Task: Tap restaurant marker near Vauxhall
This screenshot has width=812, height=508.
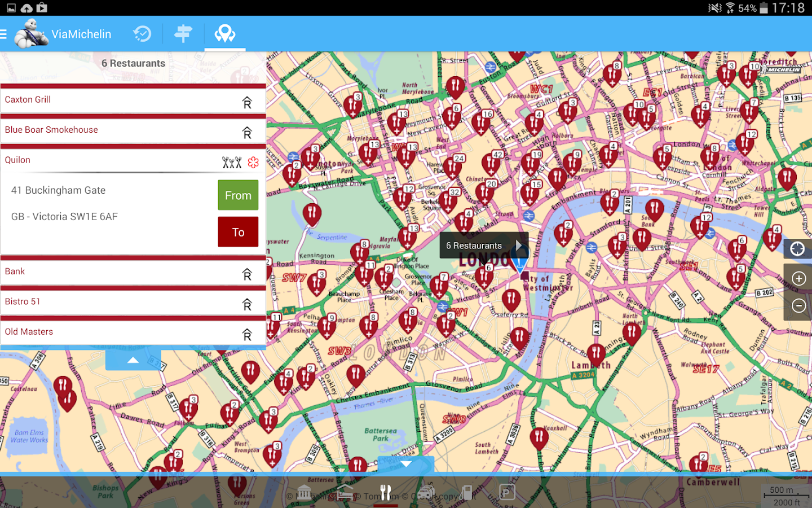Action: (x=539, y=438)
